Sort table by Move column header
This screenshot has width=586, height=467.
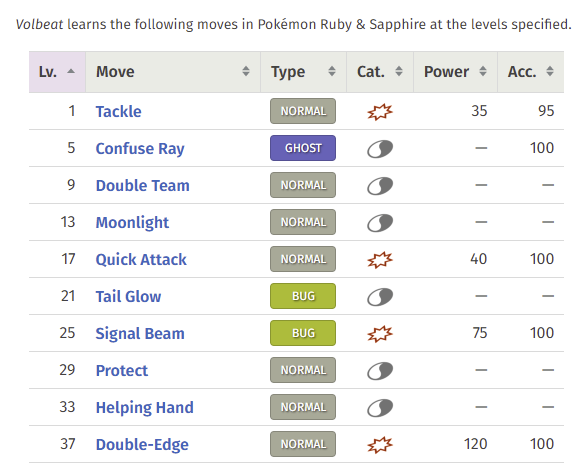(x=173, y=72)
